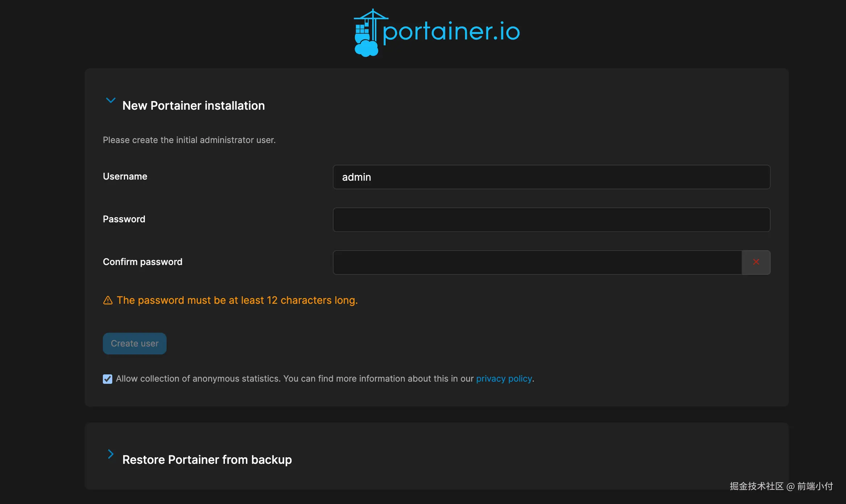Click the red X validation icon

(x=756, y=262)
